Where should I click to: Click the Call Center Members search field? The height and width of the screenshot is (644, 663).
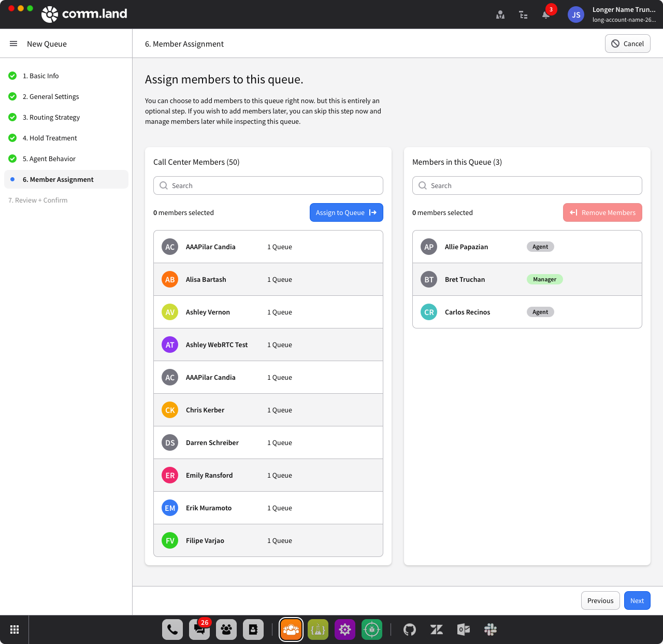(268, 185)
